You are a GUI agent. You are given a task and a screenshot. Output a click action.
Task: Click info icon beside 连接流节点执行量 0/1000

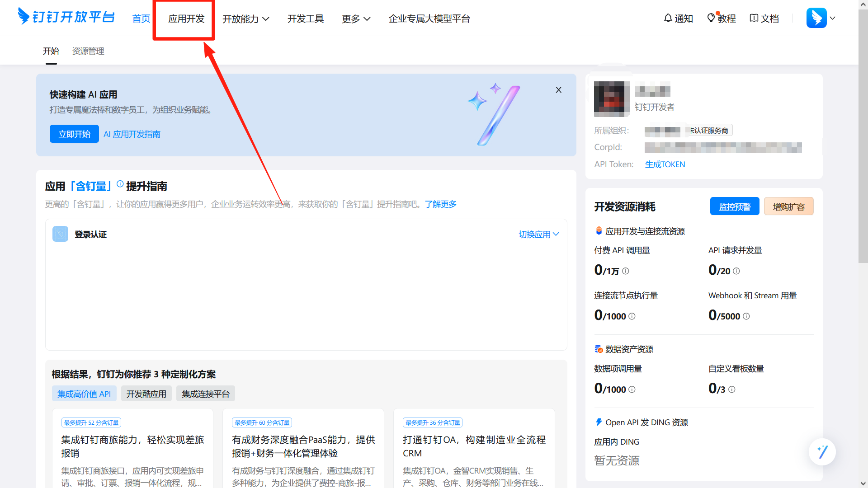pyautogui.click(x=632, y=316)
